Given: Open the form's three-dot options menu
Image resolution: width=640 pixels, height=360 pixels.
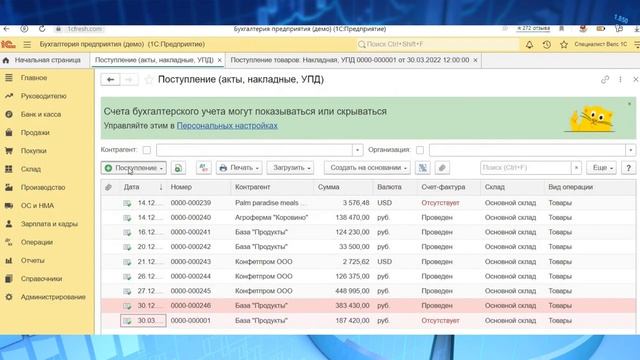Looking at the screenshot, I should point(620,80).
